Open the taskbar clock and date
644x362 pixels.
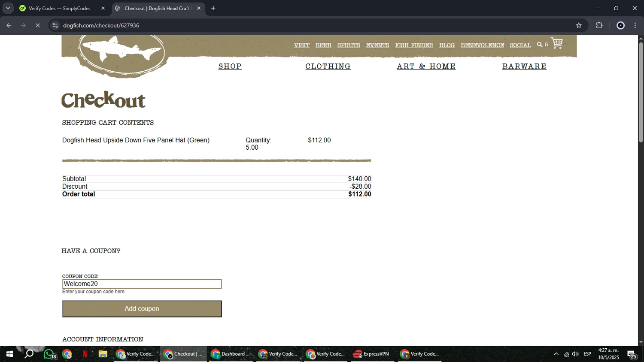609,354
